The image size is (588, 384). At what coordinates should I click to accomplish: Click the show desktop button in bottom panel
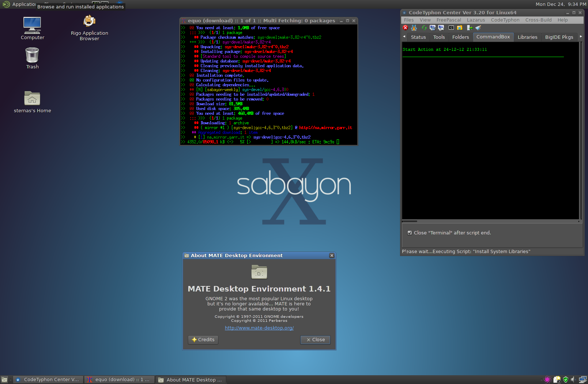coord(4,380)
